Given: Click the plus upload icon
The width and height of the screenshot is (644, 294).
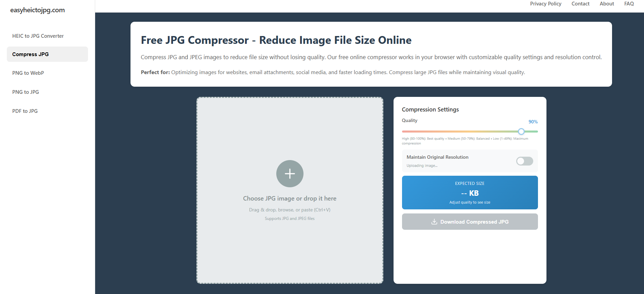Looking at the screenshot, I should (290, 174).
